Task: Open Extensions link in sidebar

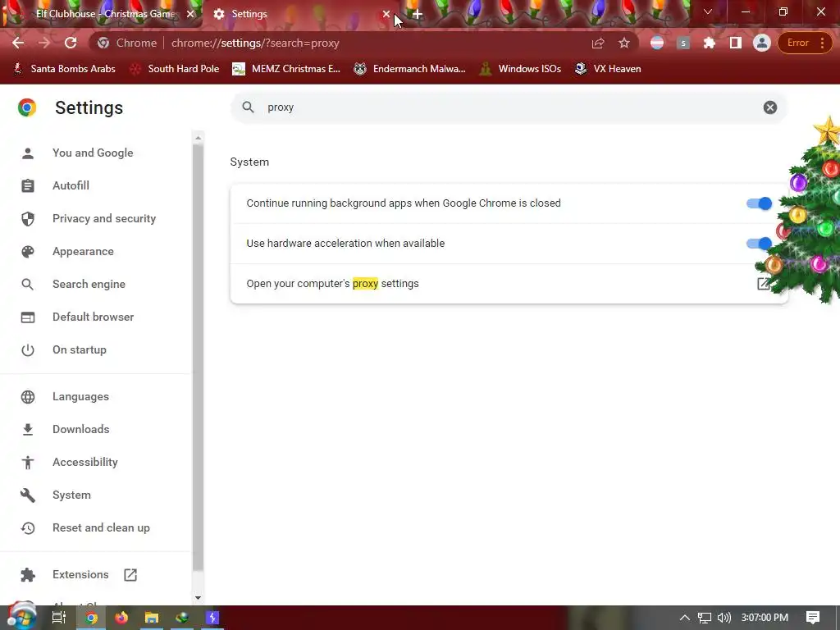Action: point(80,574)
